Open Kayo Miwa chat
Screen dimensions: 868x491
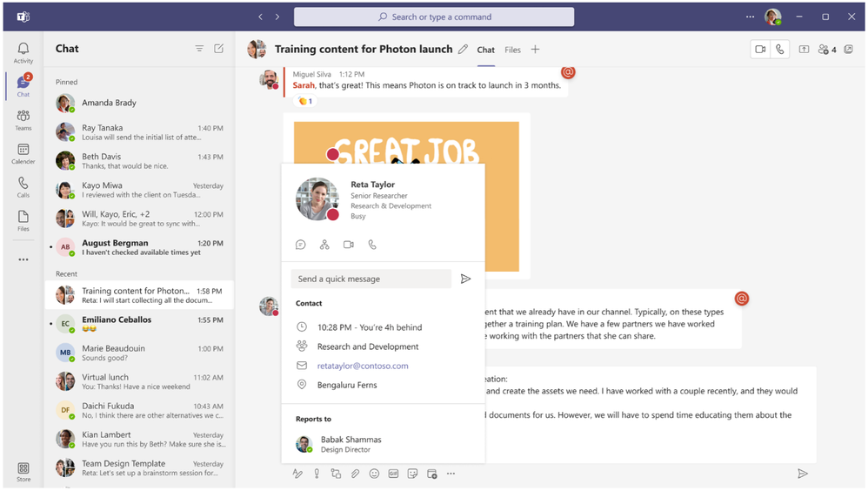[x=139, y=190]
